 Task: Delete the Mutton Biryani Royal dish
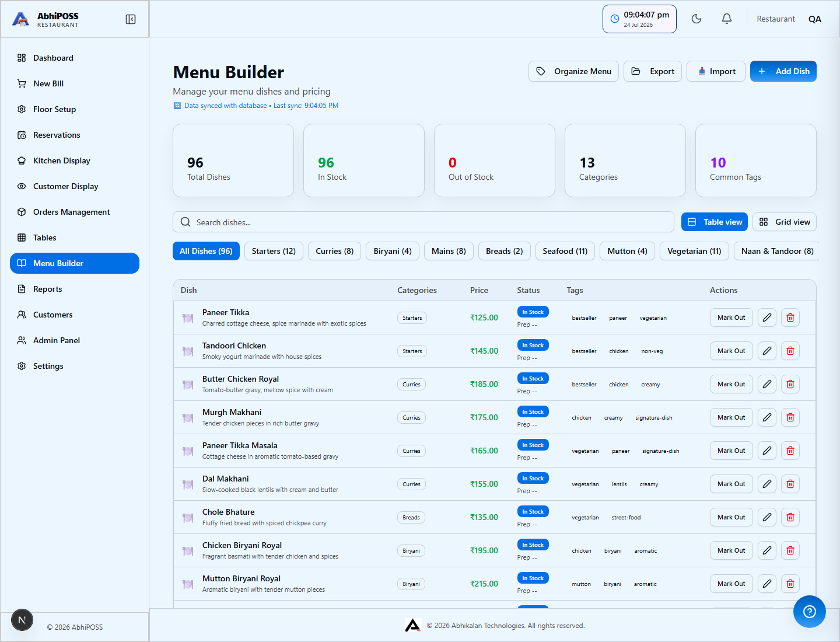coord(790,584)
